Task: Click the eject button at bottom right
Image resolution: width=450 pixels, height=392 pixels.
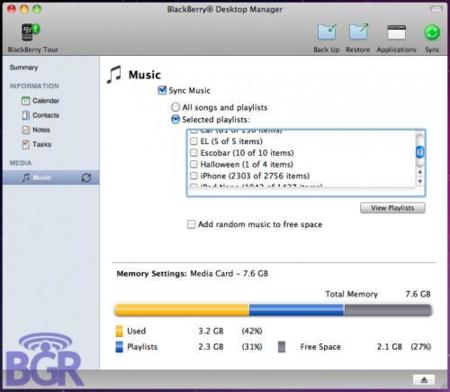Action: click(424, 380)
